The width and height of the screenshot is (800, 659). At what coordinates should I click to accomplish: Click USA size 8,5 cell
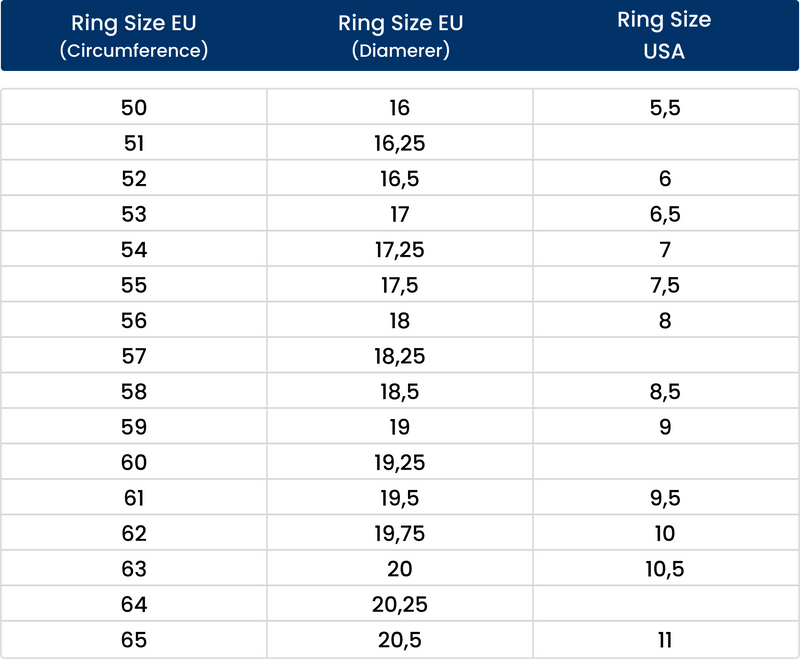coord(665,392)
